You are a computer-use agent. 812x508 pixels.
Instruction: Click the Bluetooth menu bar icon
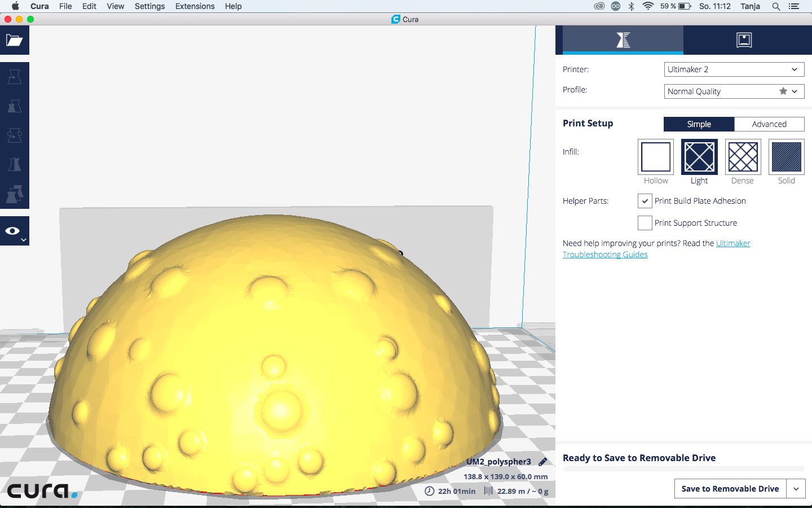point(632,6)
